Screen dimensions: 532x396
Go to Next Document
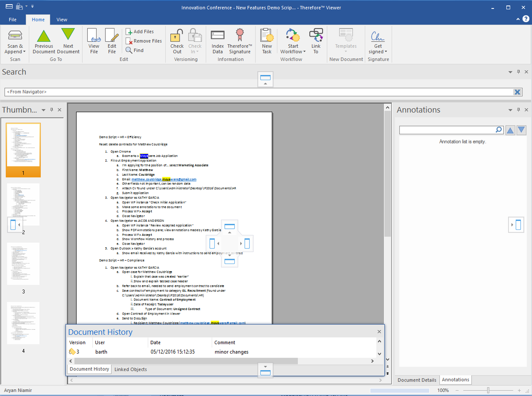coord(68,42)
